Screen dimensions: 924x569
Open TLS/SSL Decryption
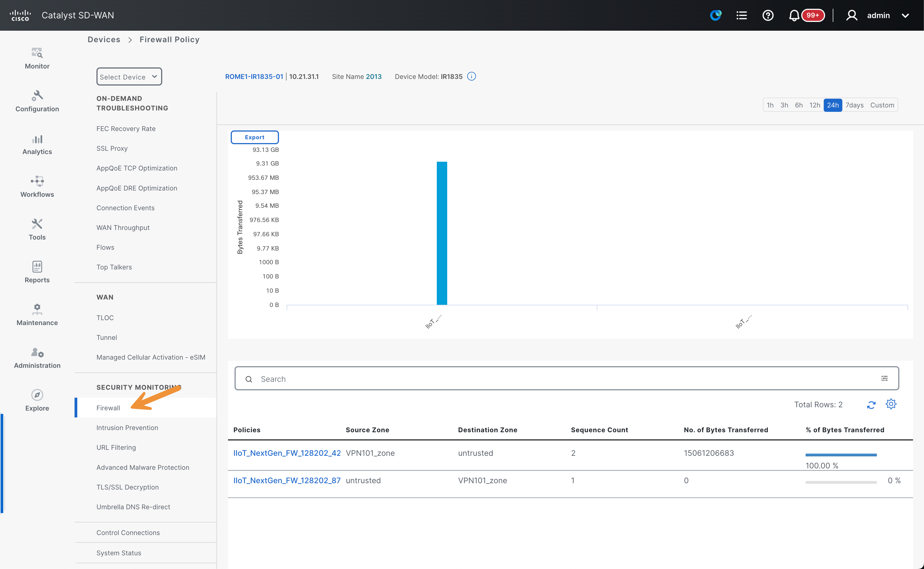click(x=127, y=487)
